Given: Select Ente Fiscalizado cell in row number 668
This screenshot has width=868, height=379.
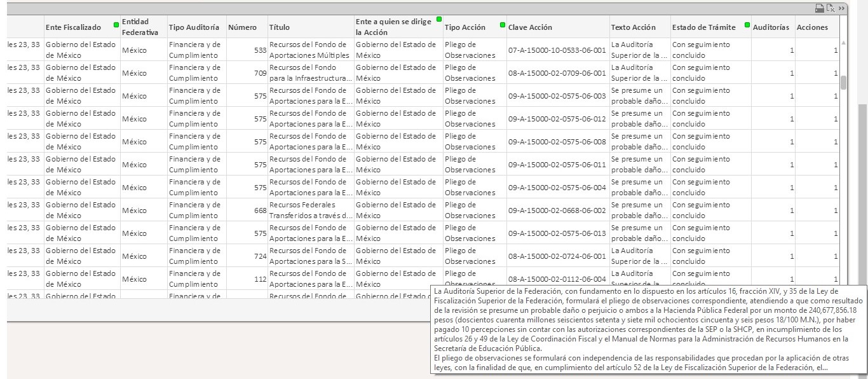Looking at the screenshot, I should pos(82,210).
